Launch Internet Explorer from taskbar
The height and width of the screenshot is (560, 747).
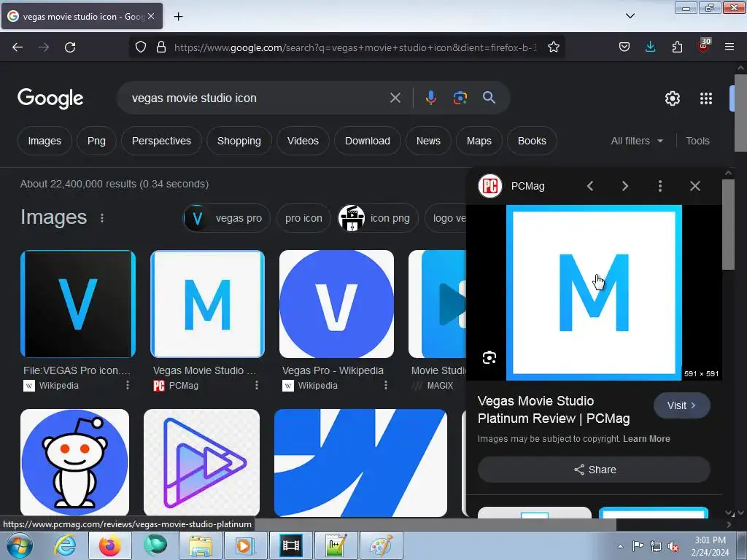(x=65, y=545)
